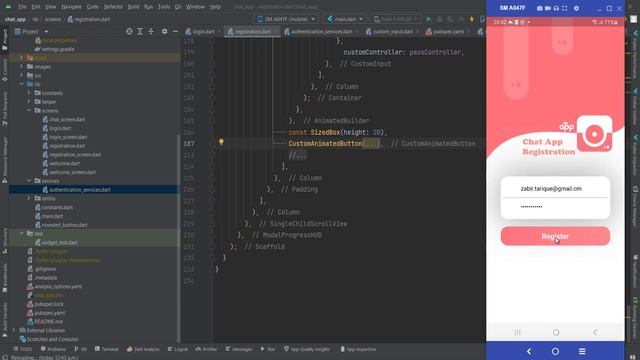Expand the utilities folder
Screen dimensions: 640x360
click(29, 198)
